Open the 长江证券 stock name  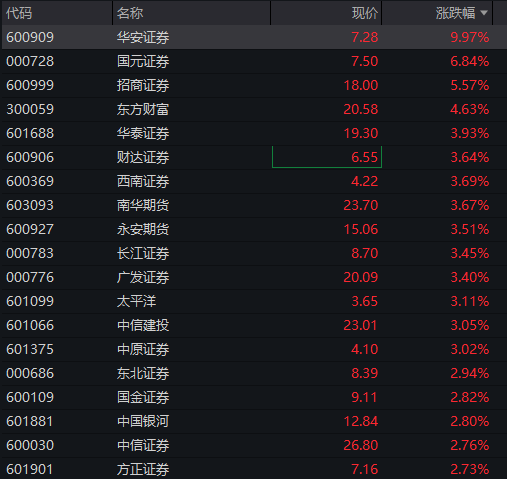coord(143,253)
